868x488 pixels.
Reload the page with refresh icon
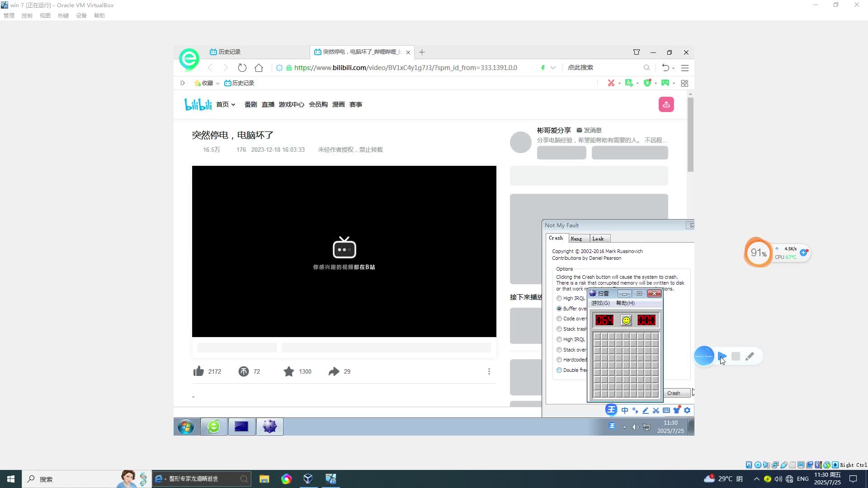click(x=242, y=68)
